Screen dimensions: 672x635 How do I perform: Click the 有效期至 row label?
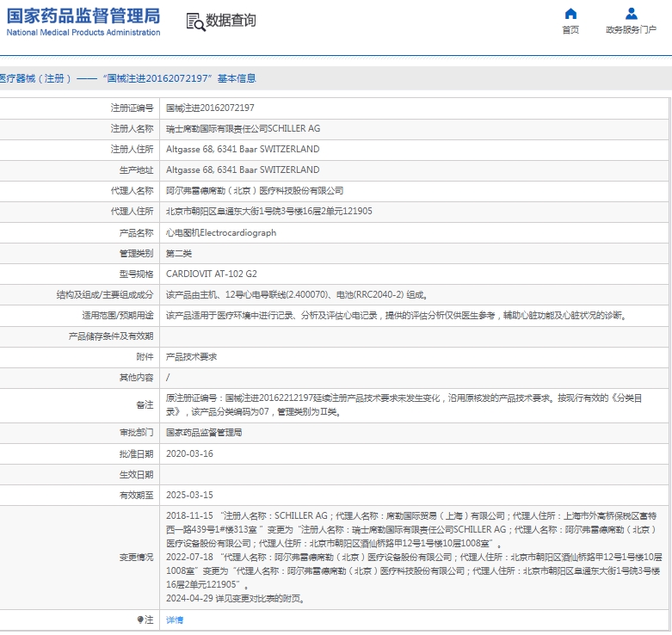[136, 495]
